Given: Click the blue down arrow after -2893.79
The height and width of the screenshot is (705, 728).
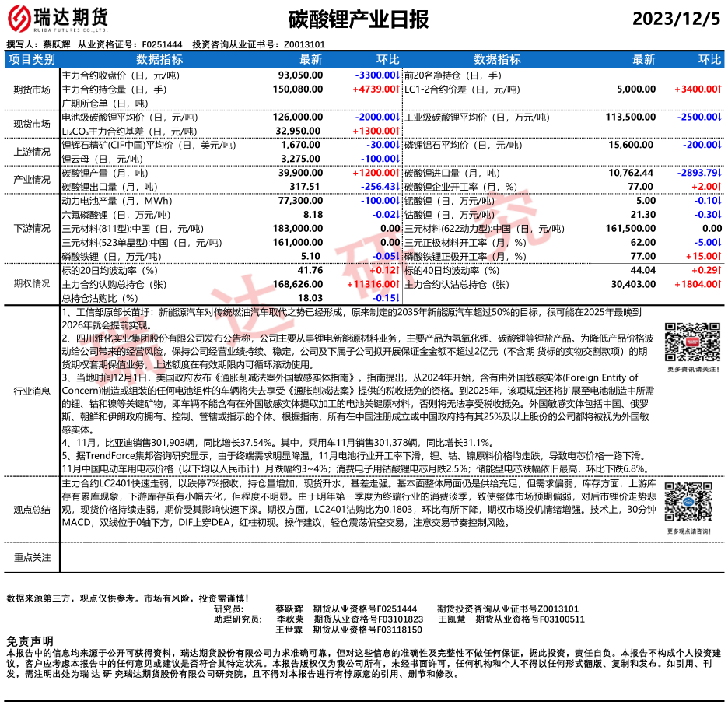Looking at the screenshot, I should (720, 173).
